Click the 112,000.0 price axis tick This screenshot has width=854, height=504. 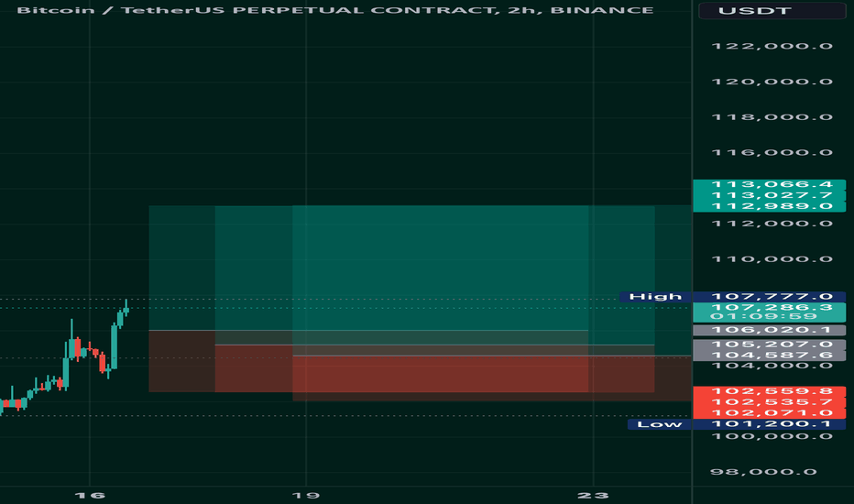click(x=772, y=224)
